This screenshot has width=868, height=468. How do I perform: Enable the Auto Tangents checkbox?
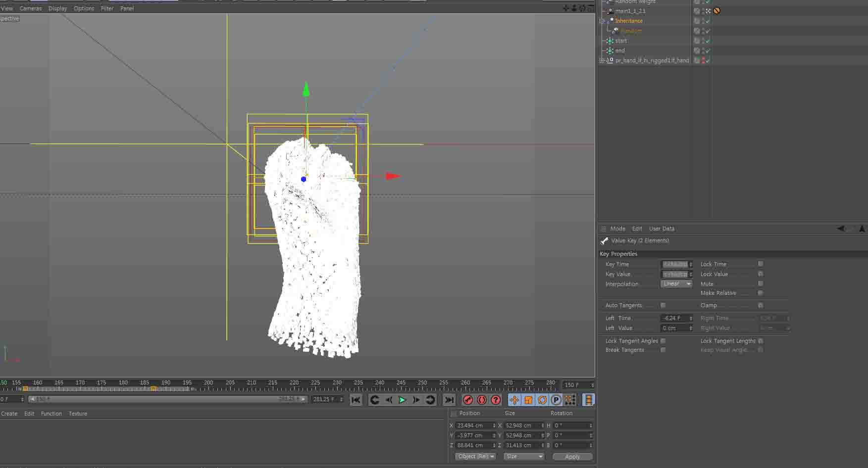(x=663, y=305)
